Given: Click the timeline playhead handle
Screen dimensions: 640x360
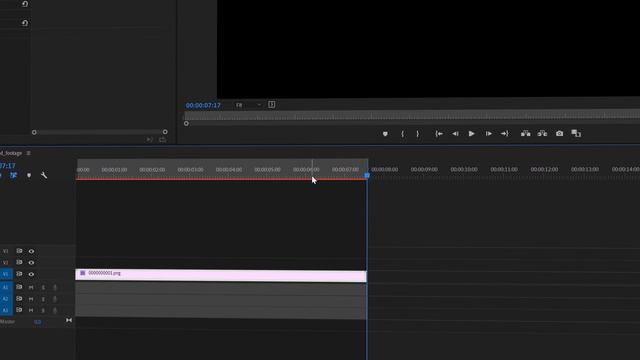Looking at the screenshot, I should 367,175.
